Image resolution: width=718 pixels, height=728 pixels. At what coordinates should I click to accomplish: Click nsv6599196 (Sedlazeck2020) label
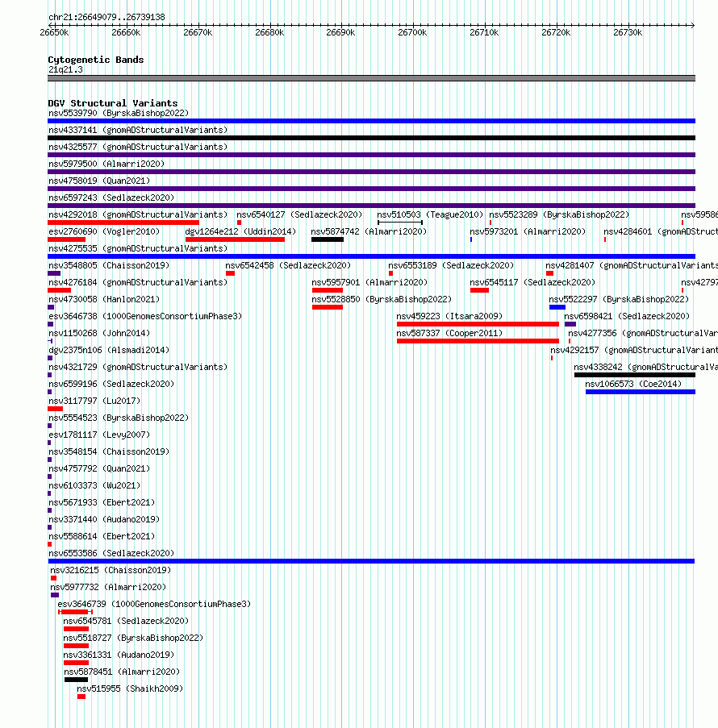tap(111, 384)
